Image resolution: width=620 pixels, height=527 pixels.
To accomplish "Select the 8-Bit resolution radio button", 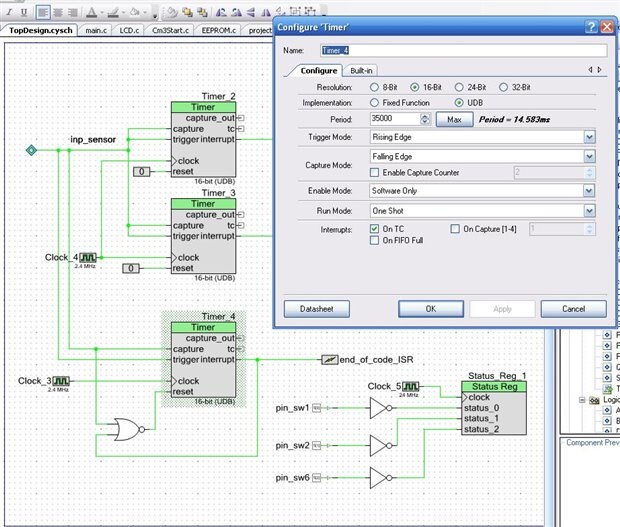I will coord(375,87).
